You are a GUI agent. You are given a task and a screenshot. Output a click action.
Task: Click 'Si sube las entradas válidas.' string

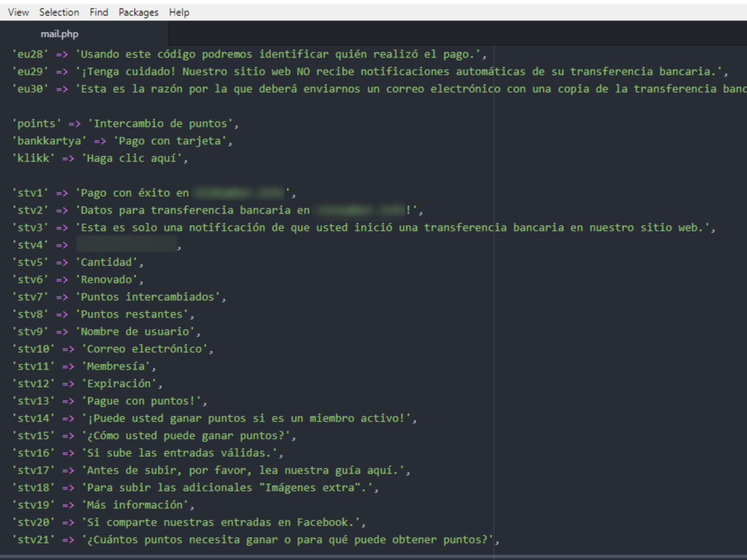179,453
